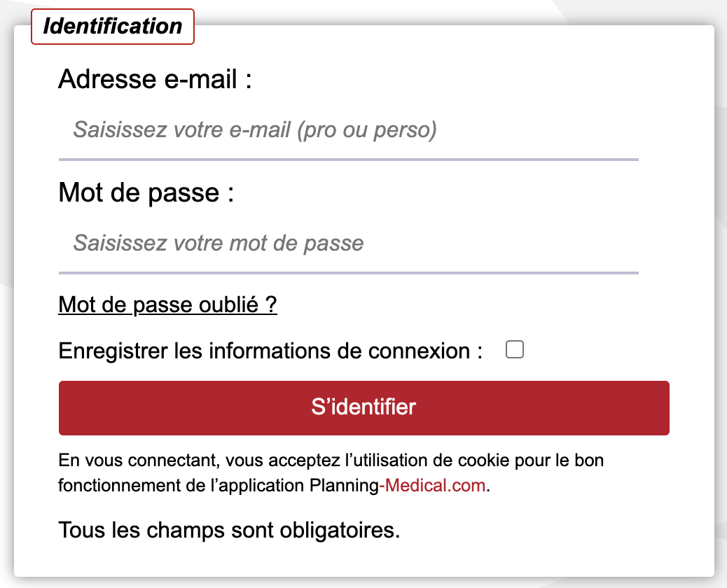The width and height of the screenshot is (727, 588).
Task: Enable the "Enregistrer les informations de connexion" checkbox
Action: coord(515,349)
